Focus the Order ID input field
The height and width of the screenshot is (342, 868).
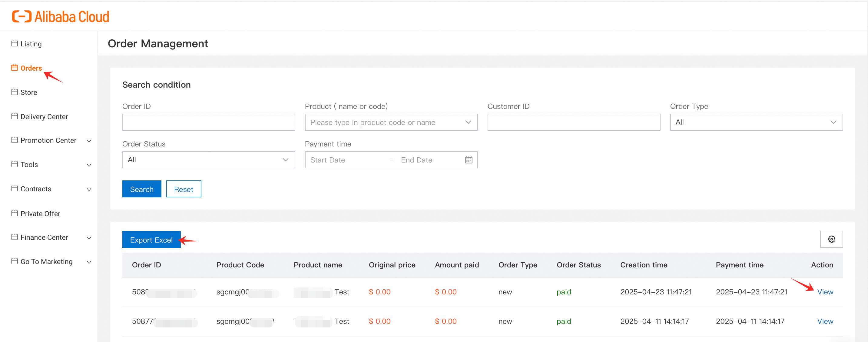pos(209,122)
